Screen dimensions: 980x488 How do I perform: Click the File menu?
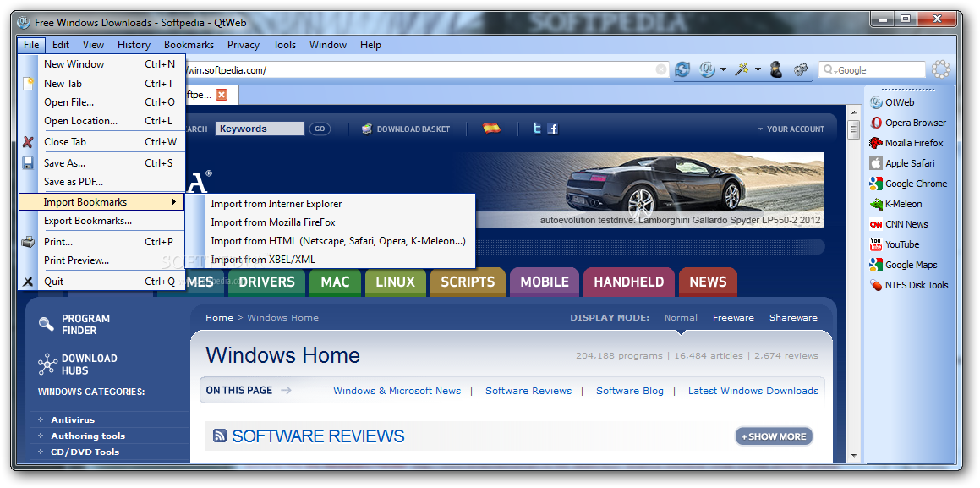[31, 44]
